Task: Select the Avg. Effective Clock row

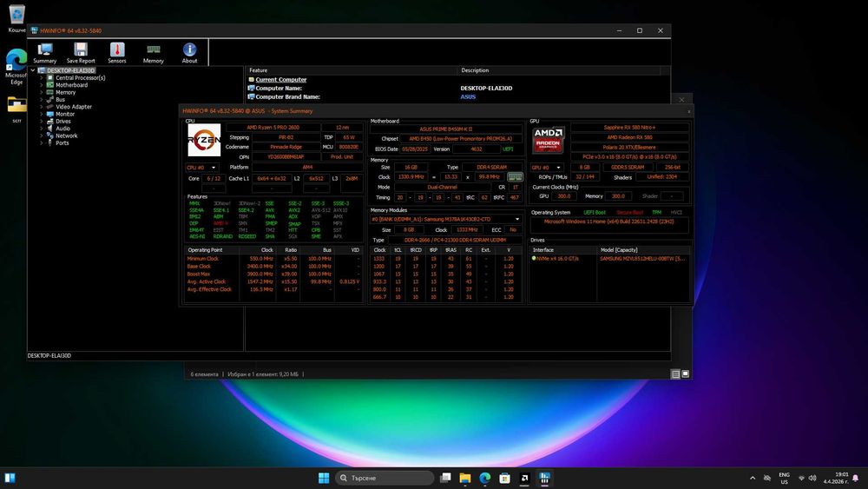Action: pyautogui.click(x=273, y=289)
